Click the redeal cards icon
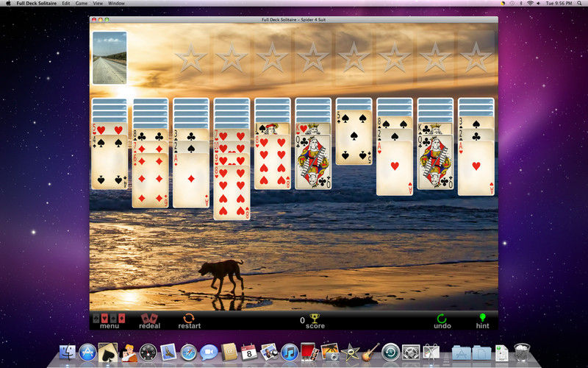Viewport: 588px width, 368px height. 149,320
